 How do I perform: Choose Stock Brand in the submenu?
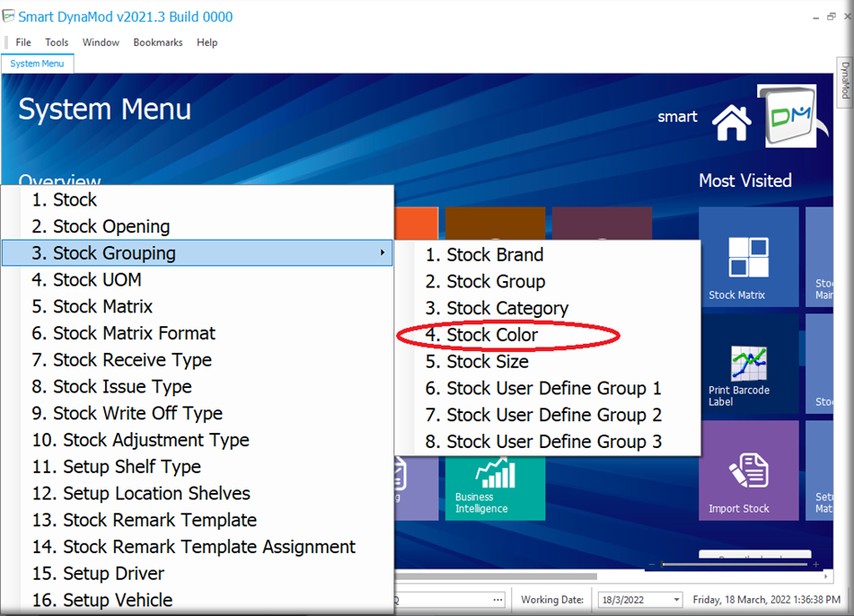click(495, 255)
